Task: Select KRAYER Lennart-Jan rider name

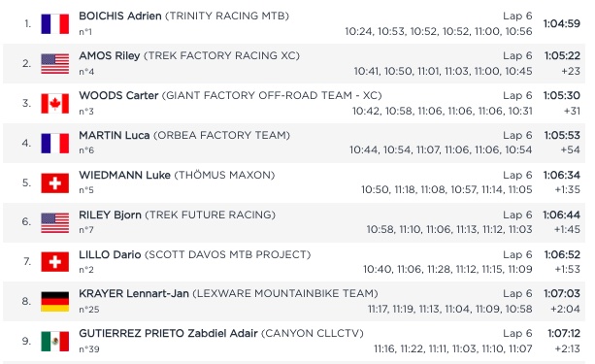Action: tap(134, 293)
